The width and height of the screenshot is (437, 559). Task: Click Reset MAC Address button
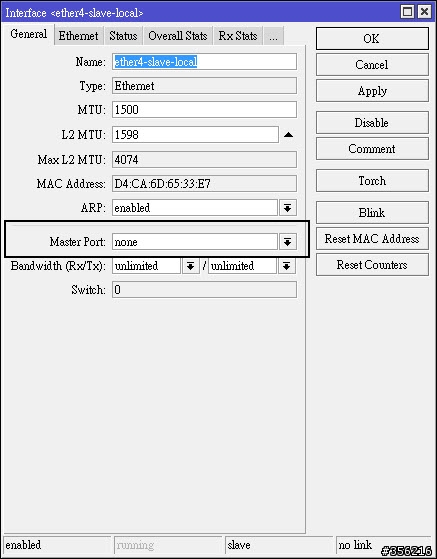pyautogui.click(x=372, y=239)
